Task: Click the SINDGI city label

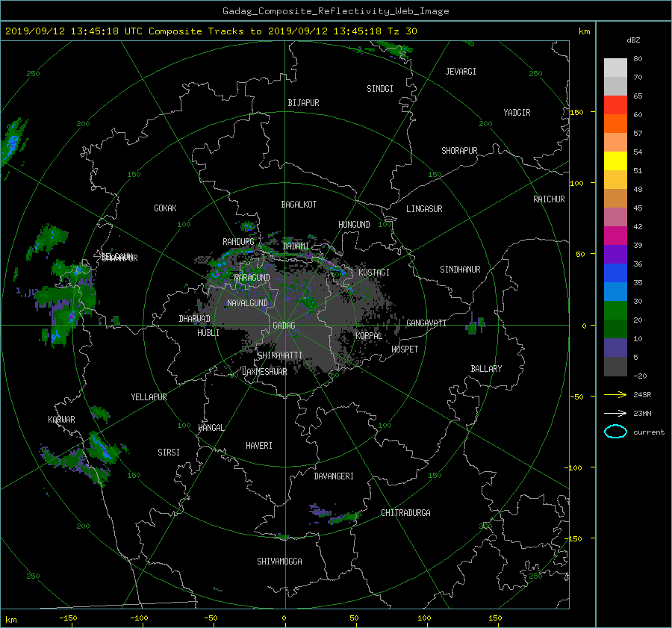Action: click(380, 89)
